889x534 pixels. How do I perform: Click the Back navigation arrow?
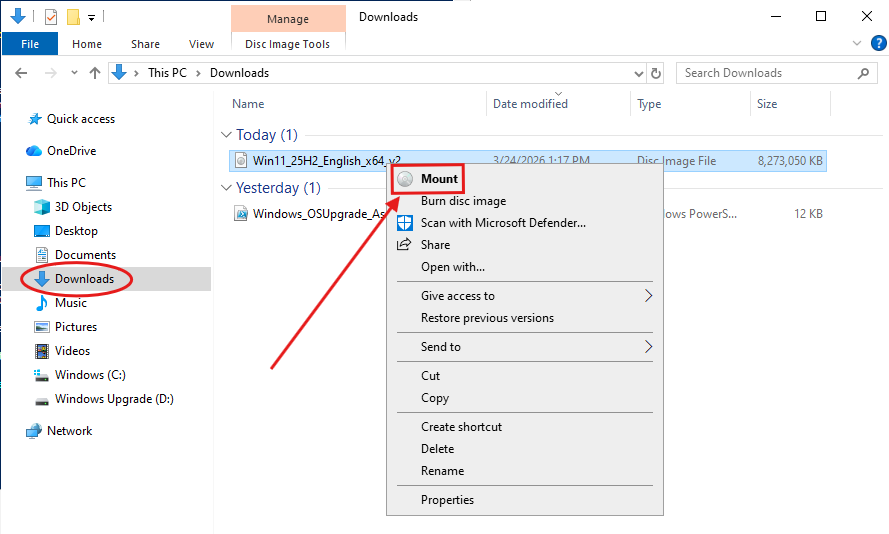pos(22,73)
